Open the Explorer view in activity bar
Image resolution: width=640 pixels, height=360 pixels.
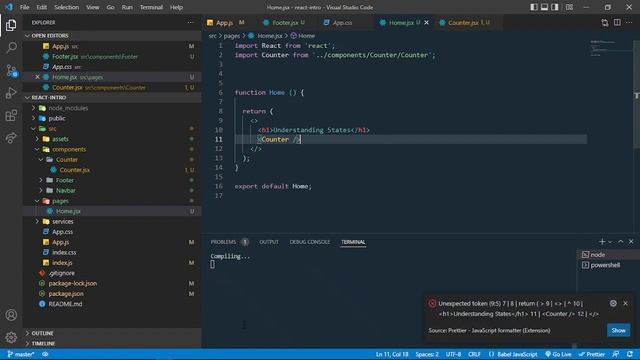pyautogui.click(x=11, y=25)
